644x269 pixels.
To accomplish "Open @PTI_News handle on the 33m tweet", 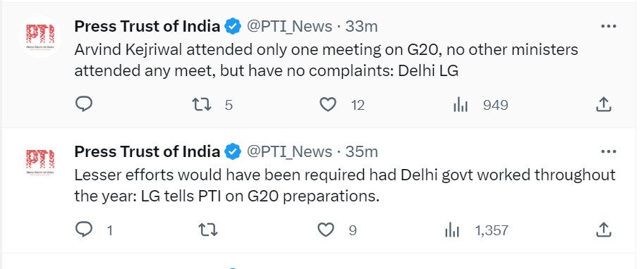I will click(x=288, y=26).
